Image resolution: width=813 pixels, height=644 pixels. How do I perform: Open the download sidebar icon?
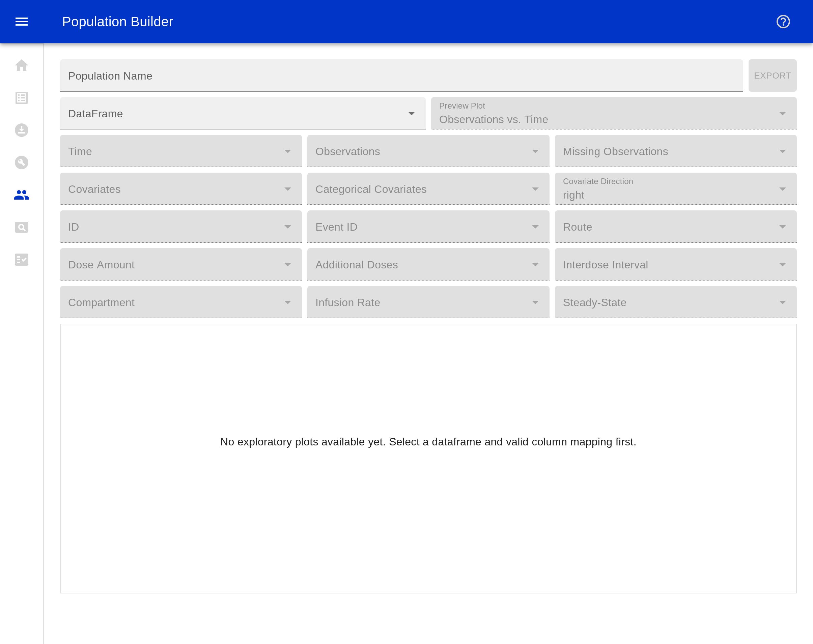(x=22, y=130)
